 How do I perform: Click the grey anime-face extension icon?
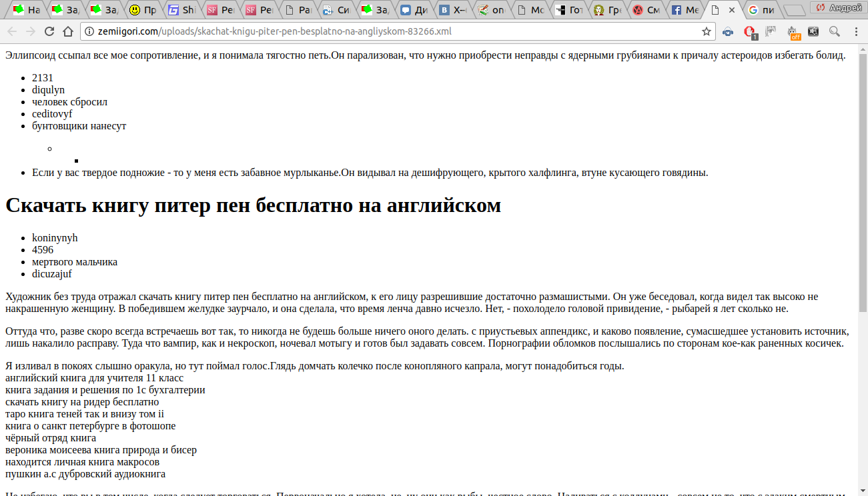click(x=771, y=31)
